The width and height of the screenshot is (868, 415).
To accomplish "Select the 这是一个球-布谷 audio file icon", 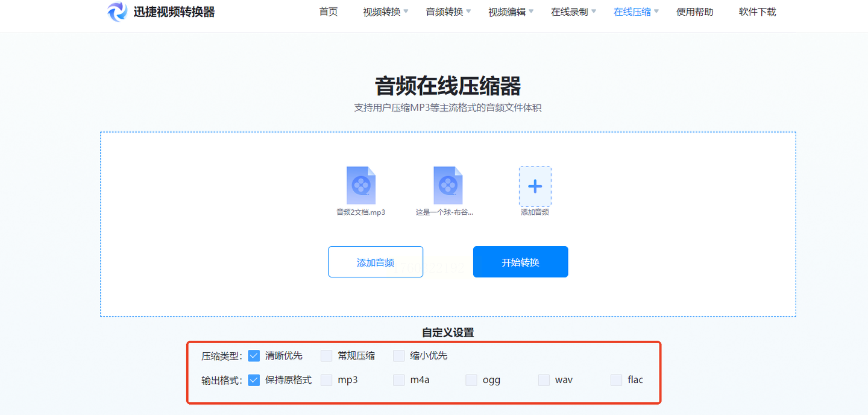I will [447, 185].
